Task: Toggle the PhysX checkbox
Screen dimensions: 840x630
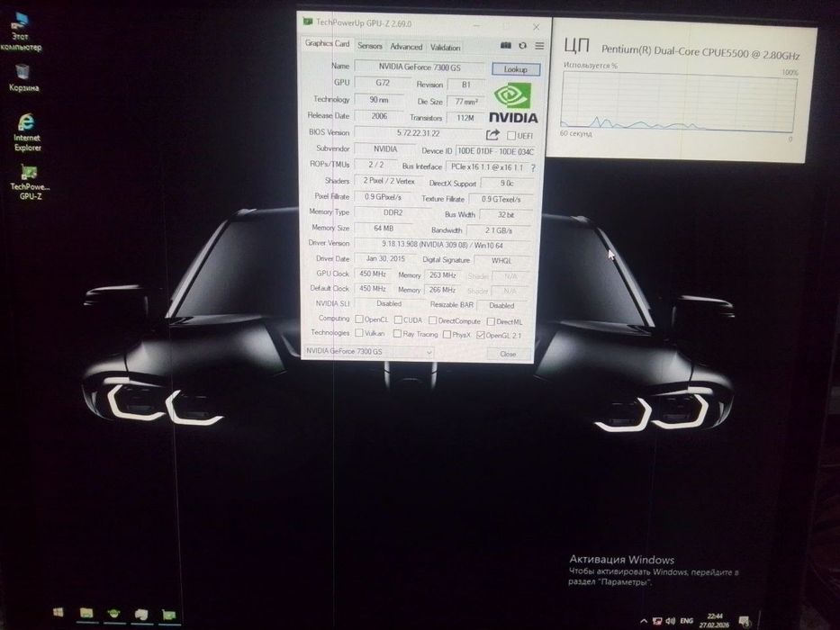Action: 447,334
